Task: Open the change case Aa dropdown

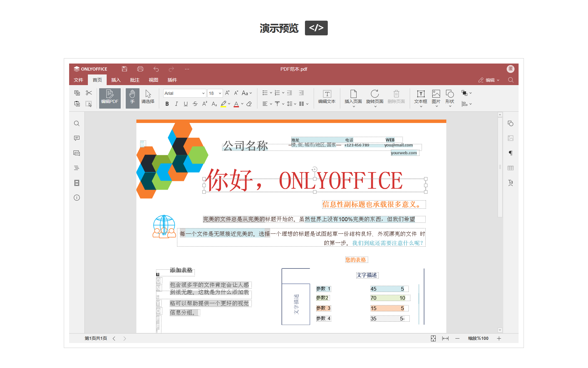Action: [247, 93]
